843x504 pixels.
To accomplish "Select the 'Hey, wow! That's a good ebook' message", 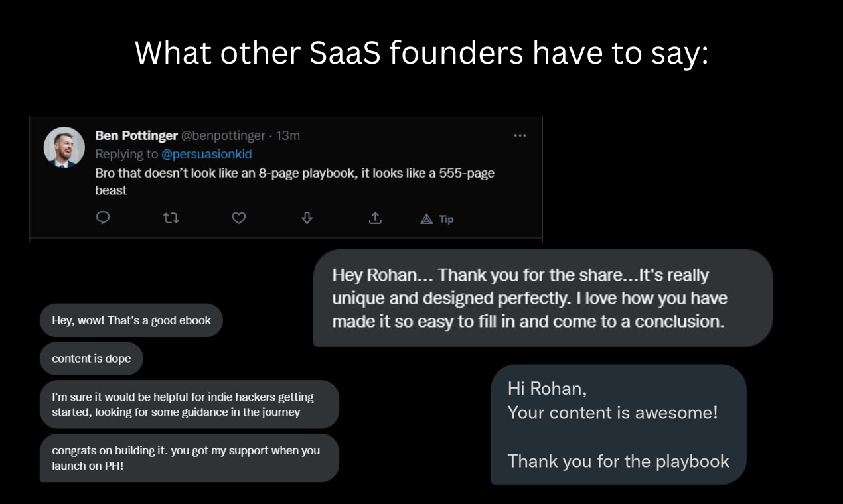I will tap(131, 320).
